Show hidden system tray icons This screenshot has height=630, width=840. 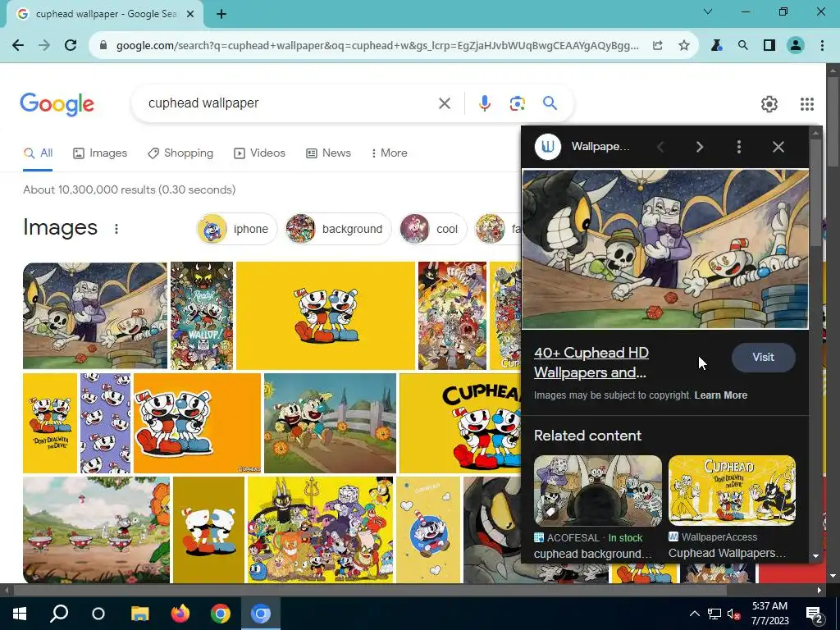pos(694,614)
